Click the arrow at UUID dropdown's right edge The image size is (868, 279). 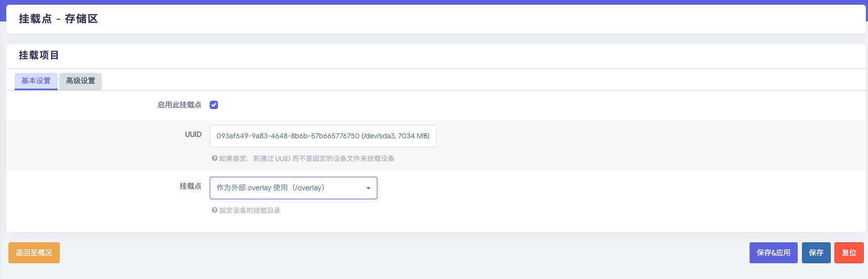(427, 136)
